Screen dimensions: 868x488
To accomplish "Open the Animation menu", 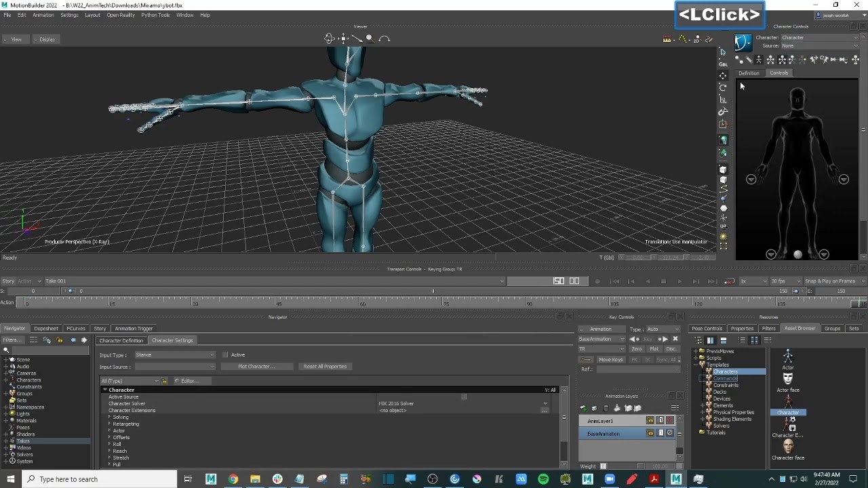I will (x=43, y=15).
